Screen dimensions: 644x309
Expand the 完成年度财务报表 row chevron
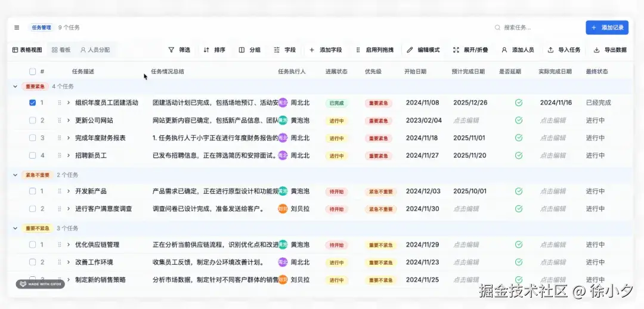[x=69, y=138]
